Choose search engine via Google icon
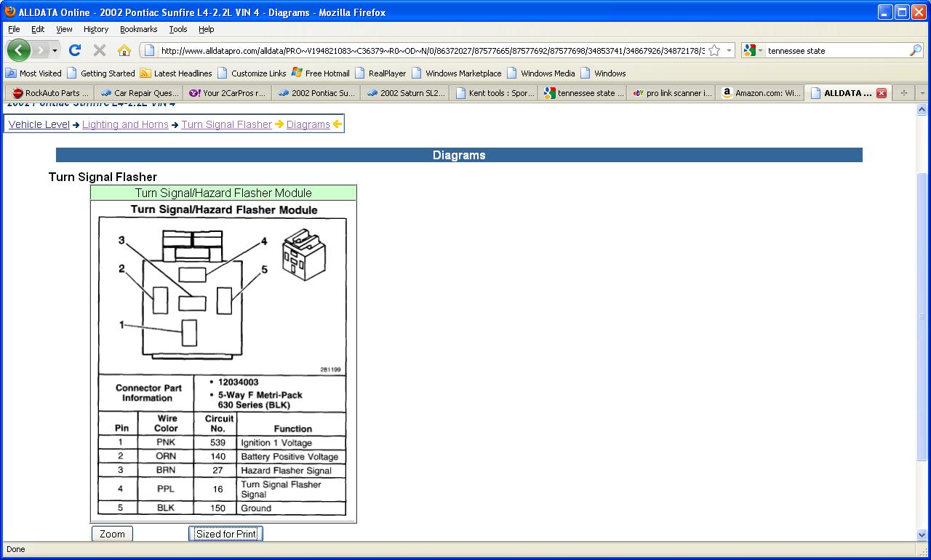Screen dimensions: 931x560 pos(753,50)
